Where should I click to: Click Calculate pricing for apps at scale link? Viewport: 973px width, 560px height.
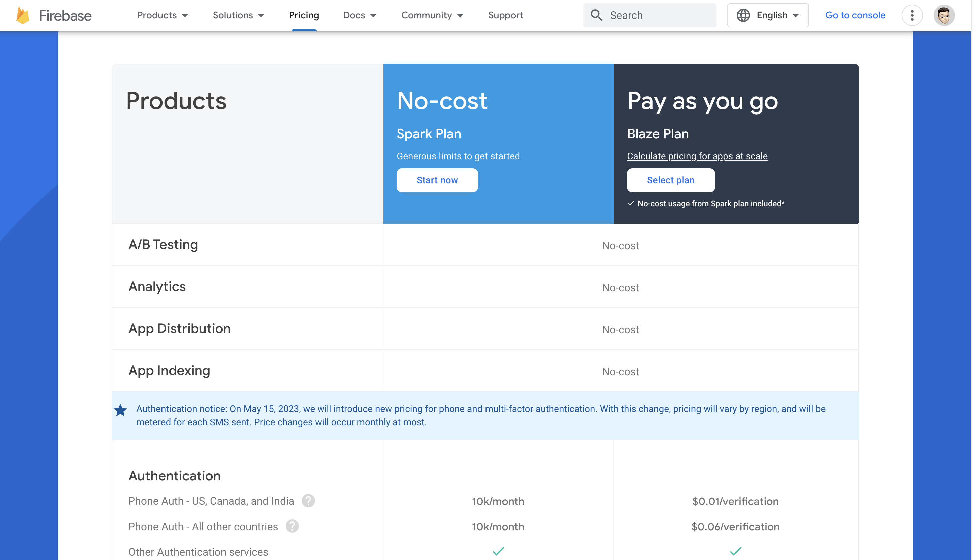tap(697, 156)
